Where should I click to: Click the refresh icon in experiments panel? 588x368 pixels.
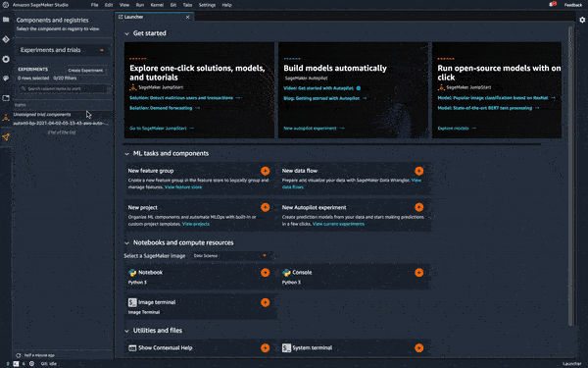[x=18, y=355]
